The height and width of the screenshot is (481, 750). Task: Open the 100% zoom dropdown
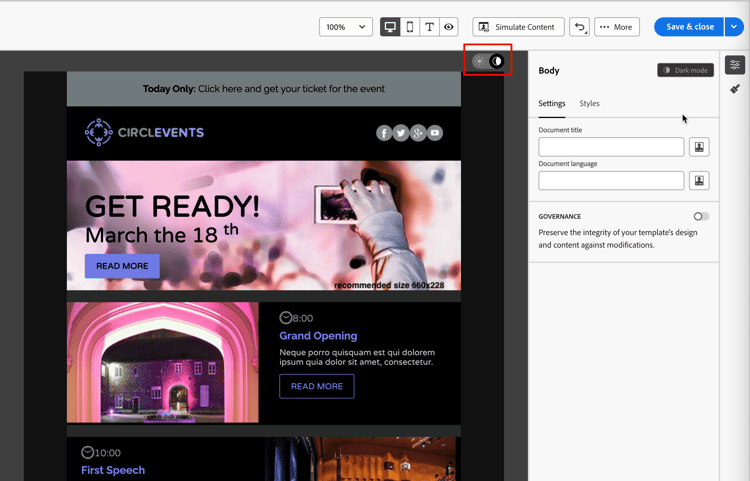click(x=346, y=27)
